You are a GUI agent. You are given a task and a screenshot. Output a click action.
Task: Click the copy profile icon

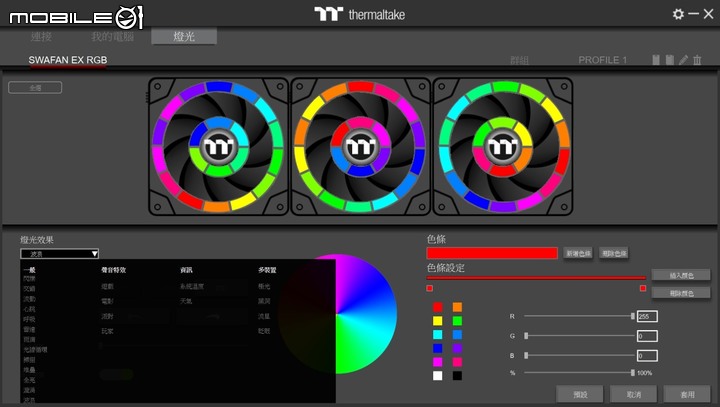click(656, 60)
